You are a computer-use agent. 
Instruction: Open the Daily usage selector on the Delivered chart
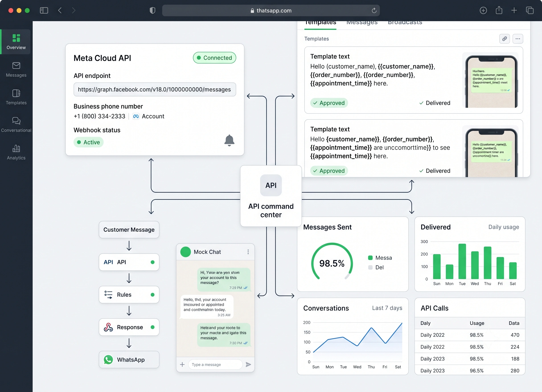pos(503,227)
